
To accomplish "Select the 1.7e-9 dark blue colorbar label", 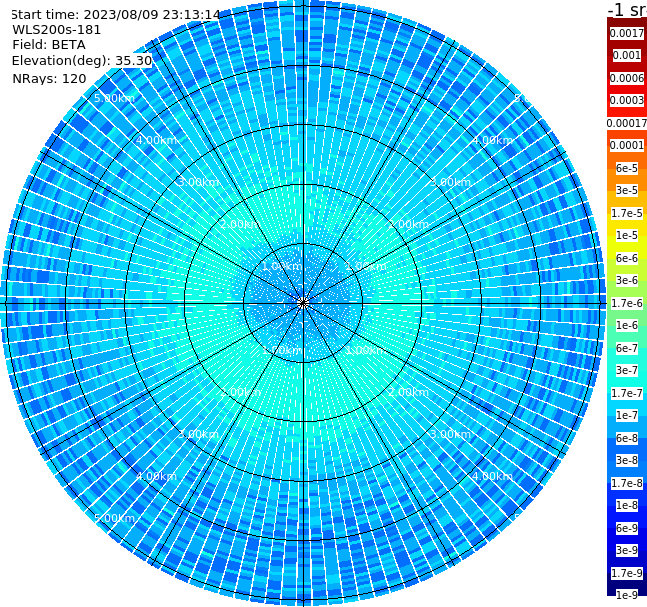I will point(627,573).
